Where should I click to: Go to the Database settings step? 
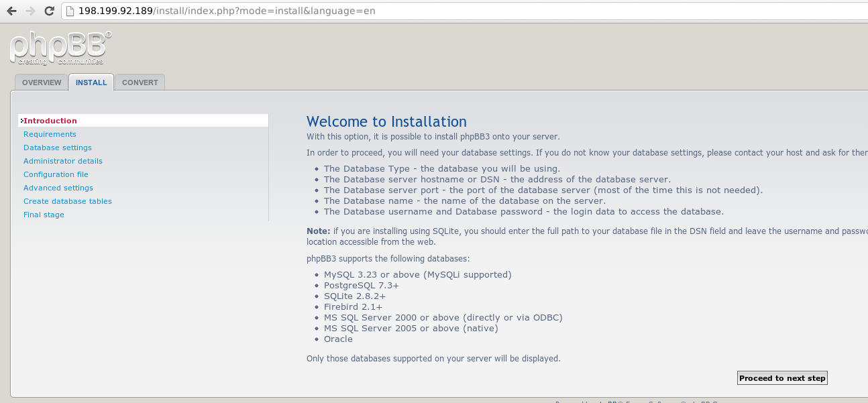pyautogui.click(x=58, y=148)
